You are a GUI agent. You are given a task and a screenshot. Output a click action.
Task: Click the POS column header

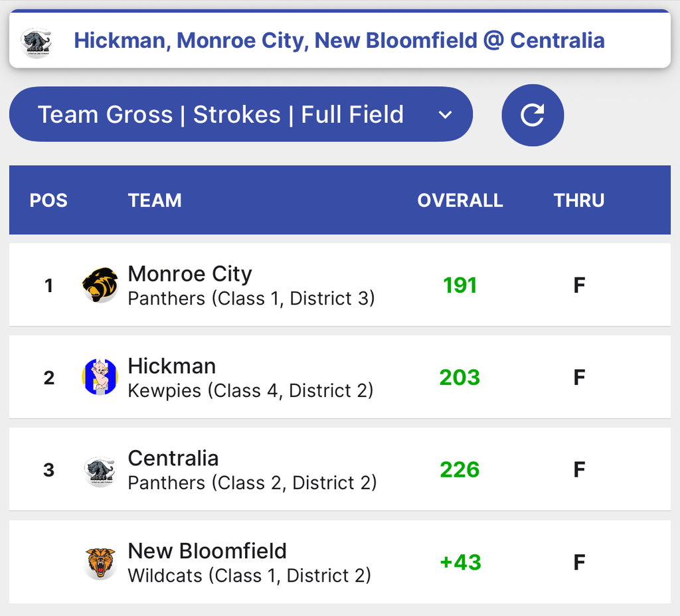click(48, 200)
